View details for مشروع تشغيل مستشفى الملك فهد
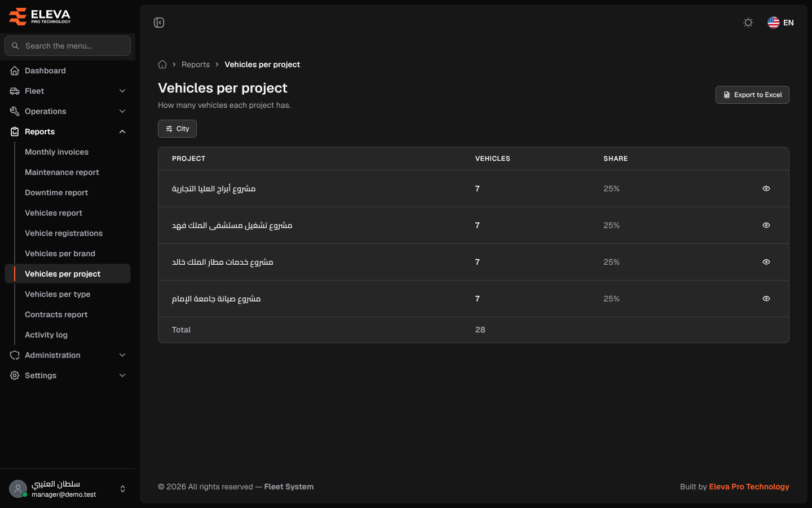Viewport: 812px width, 508px height. (x=766, y=225)
